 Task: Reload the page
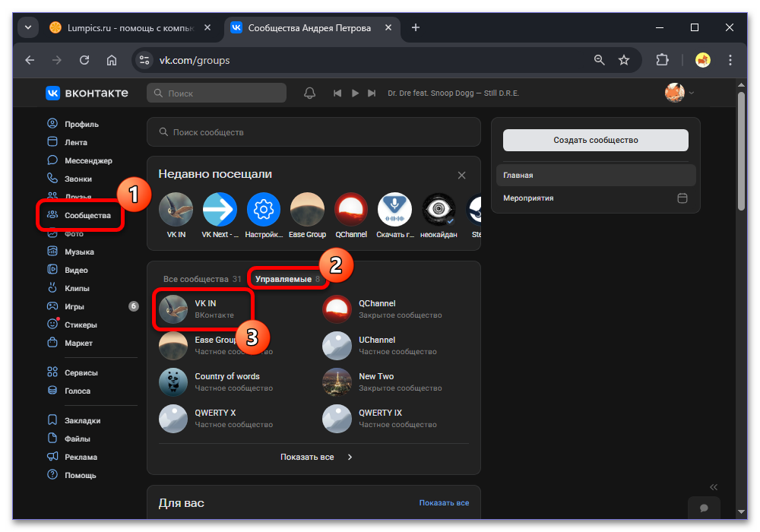84,60
